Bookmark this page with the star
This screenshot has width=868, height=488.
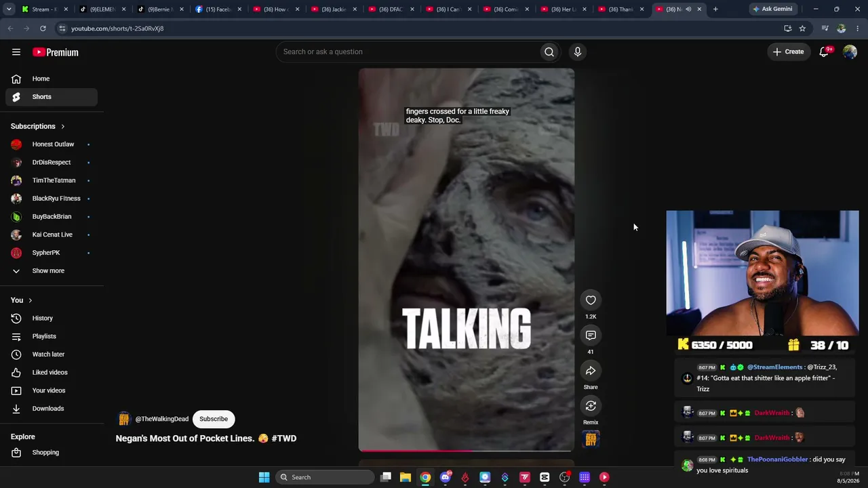pyautogui.click(x=802, y=28)
